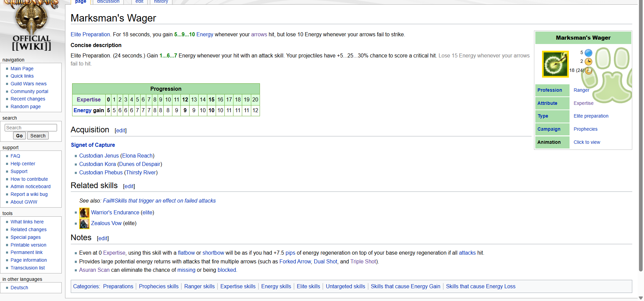Open What links here
The width and height of the screenshot is (644, 301).
pyautogui.click(x=27, y=222)
